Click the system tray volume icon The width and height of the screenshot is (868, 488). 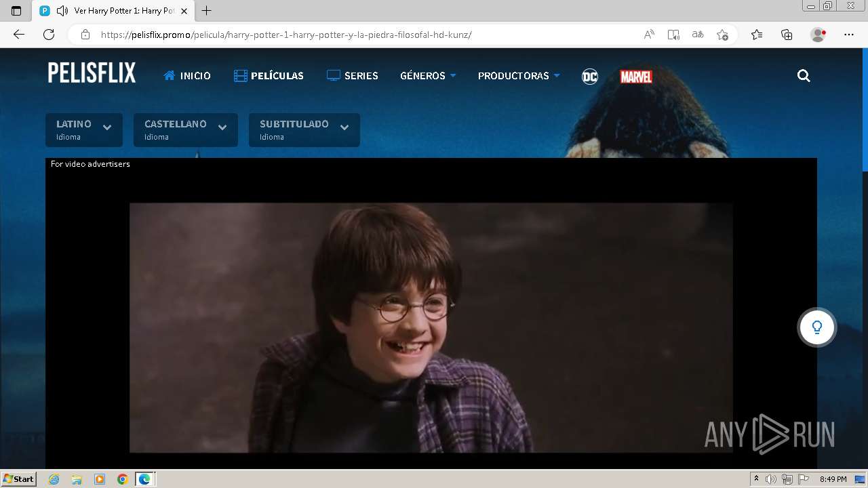771,479
